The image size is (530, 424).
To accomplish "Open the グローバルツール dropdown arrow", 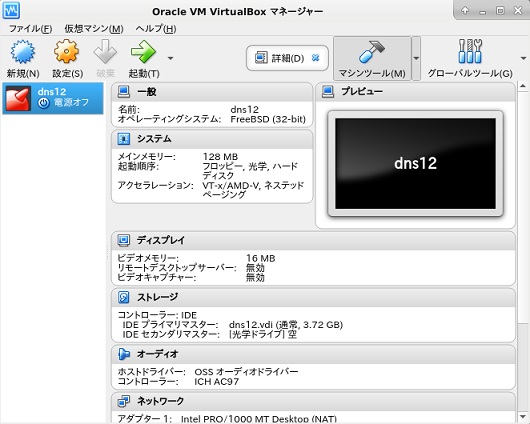I will [524, 58].
